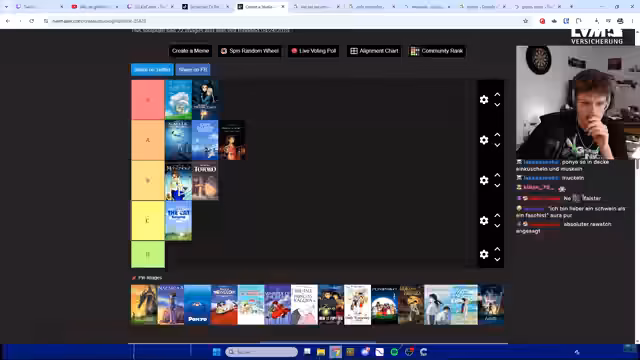Start a Live Voting Poll
The image size is (640, 360).
click(x=313, y=51)
